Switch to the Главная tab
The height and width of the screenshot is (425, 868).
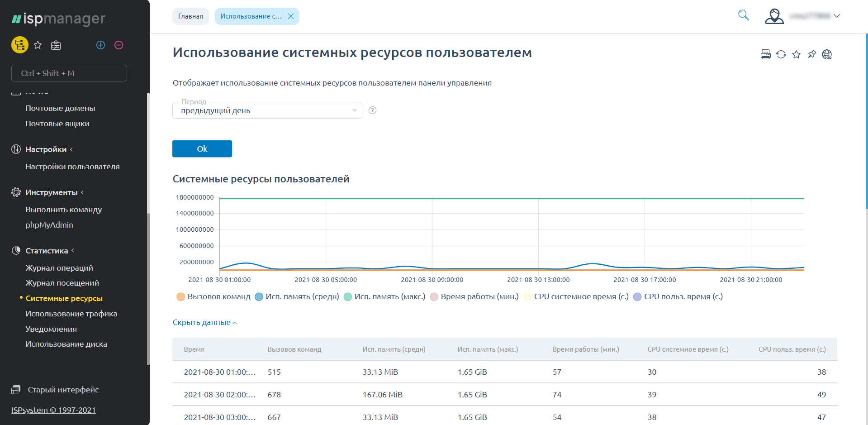[190, 16]
